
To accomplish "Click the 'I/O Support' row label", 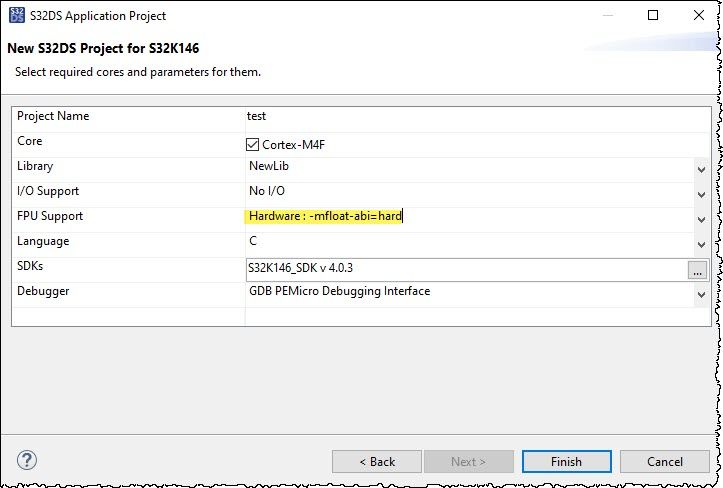I will pyautogui.click(x=48, y=191).
